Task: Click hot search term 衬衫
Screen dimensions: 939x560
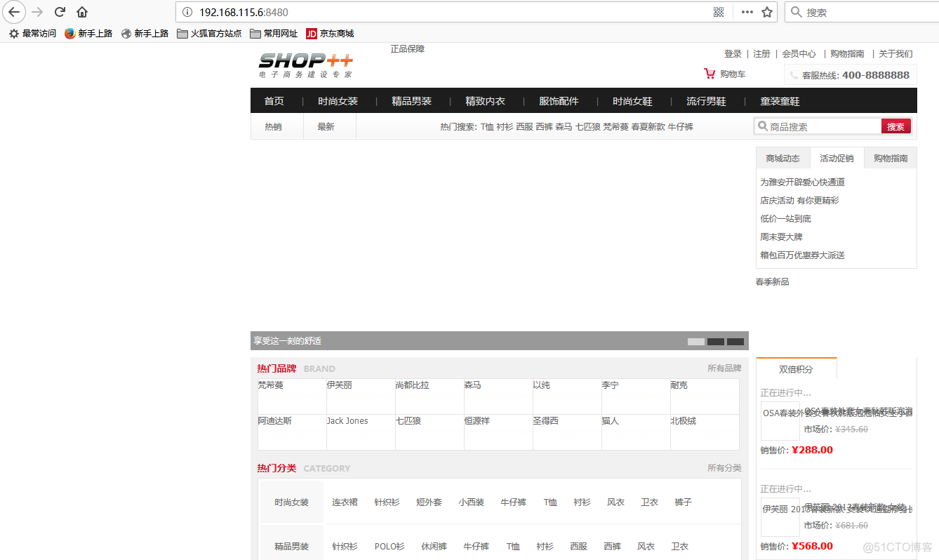Action: 505,126
